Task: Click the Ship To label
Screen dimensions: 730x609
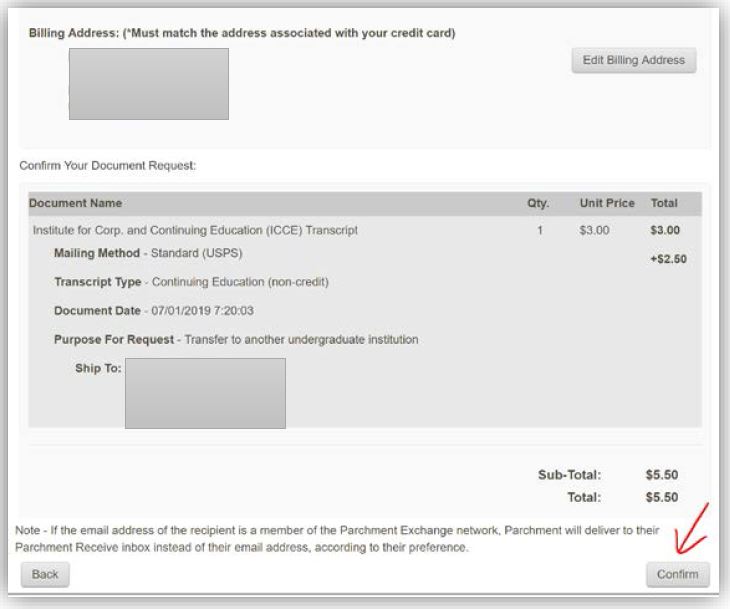Action: point(97,368)
